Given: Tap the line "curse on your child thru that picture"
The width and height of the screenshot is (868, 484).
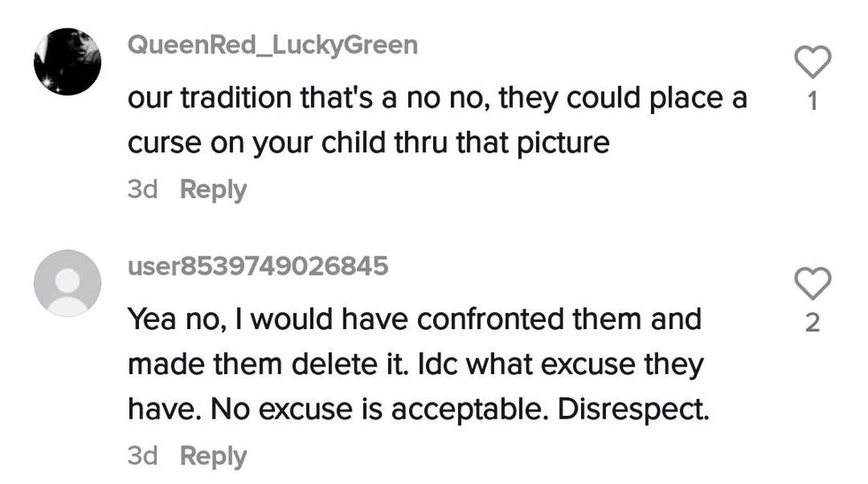Looking at the screenshot, I should (x=368, y=142).
